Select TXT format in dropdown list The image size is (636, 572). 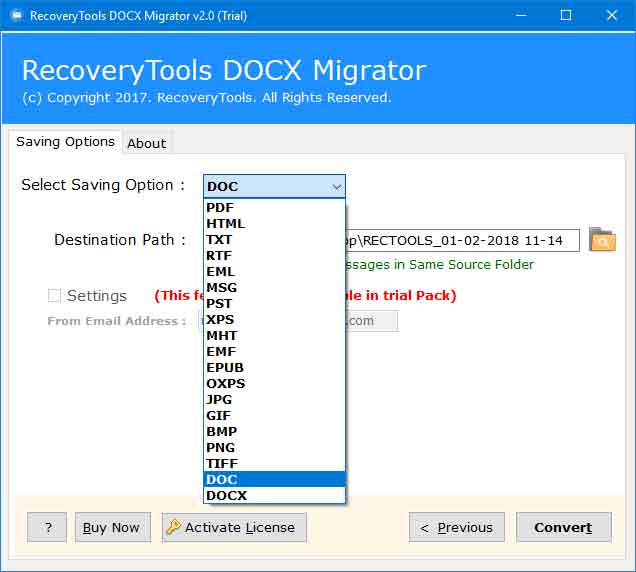pyautogui.click(x=274, y=240)
